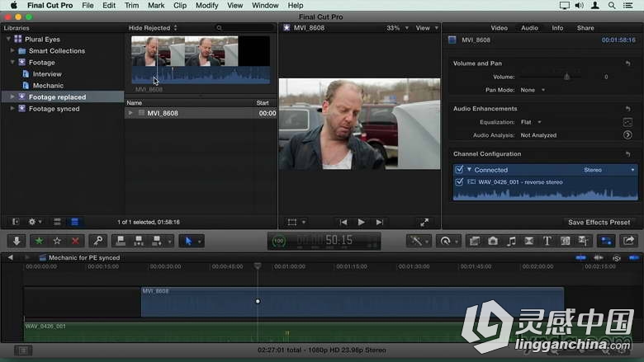Viewport: 644px width, 362px height.
Task: Click the Append clip edit button
Action: [157, 241]
